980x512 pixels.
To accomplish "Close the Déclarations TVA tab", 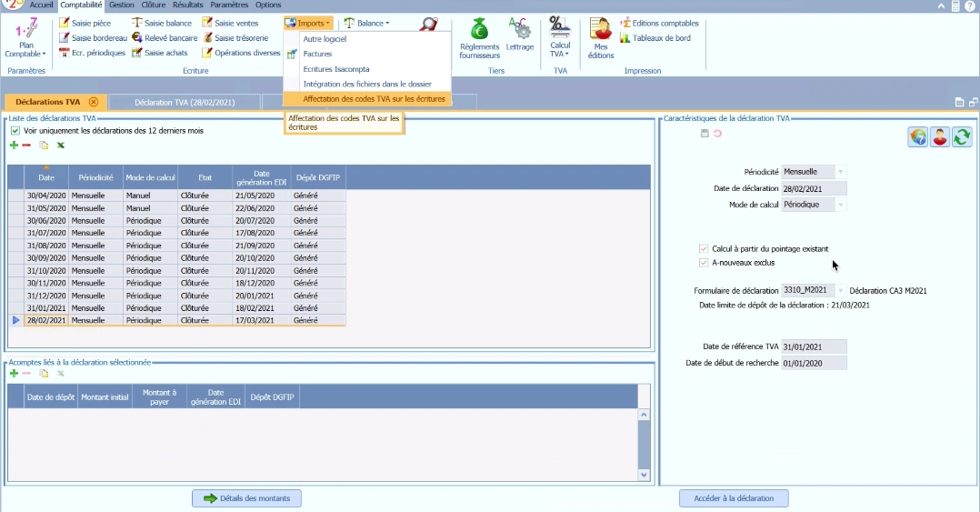I will (x=93, y=102).
